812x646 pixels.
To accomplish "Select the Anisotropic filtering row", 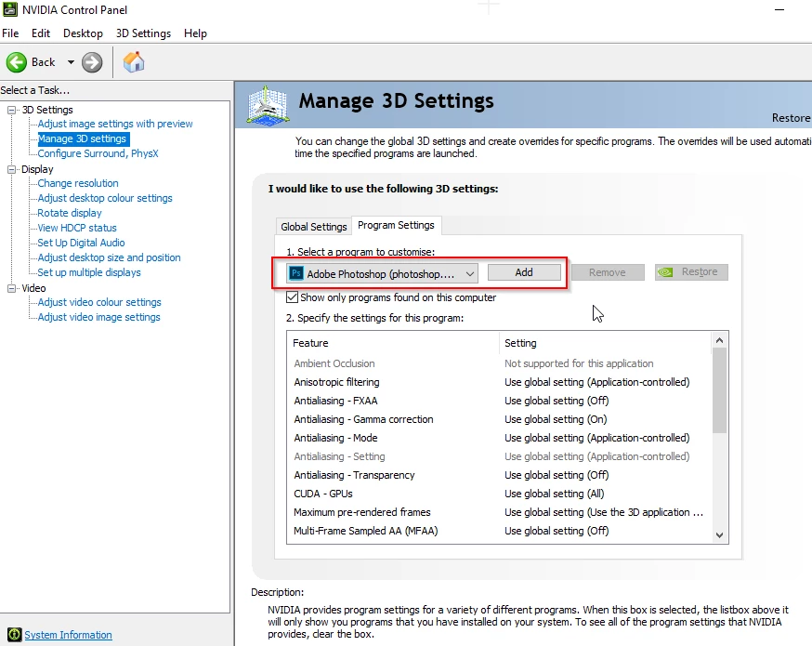I will click(499, 382).
